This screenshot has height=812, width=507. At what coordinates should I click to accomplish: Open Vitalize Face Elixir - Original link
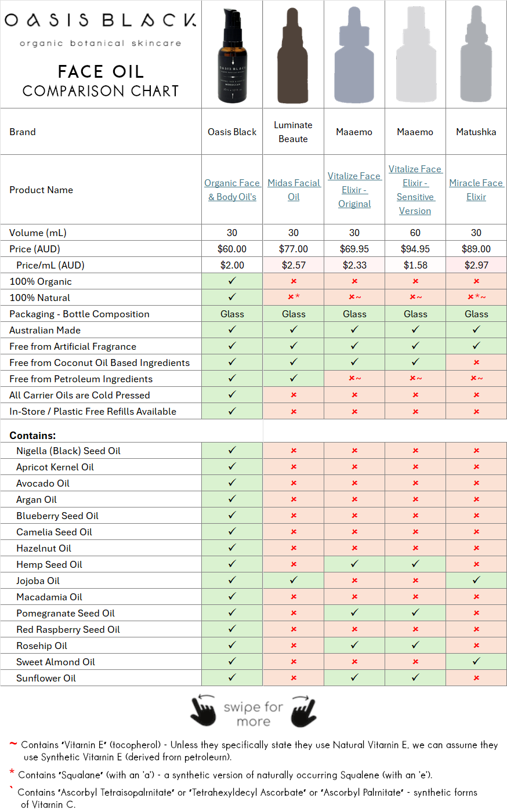354,190
